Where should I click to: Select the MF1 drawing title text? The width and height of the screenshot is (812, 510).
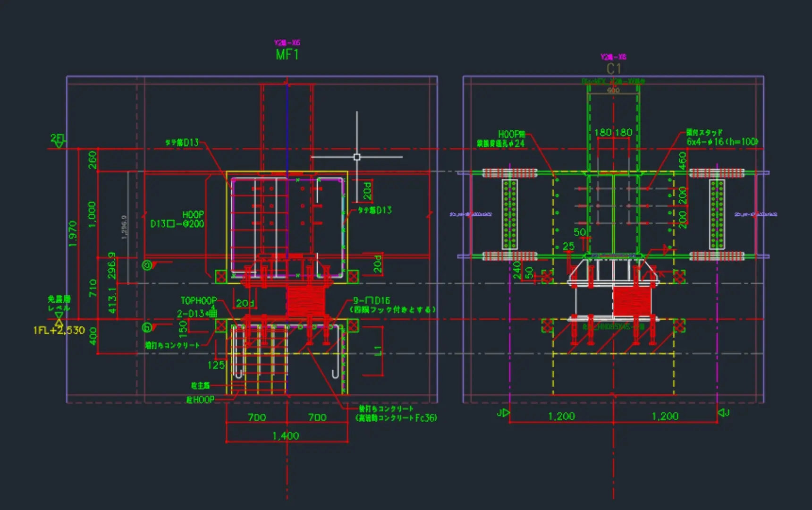point(287,55)
